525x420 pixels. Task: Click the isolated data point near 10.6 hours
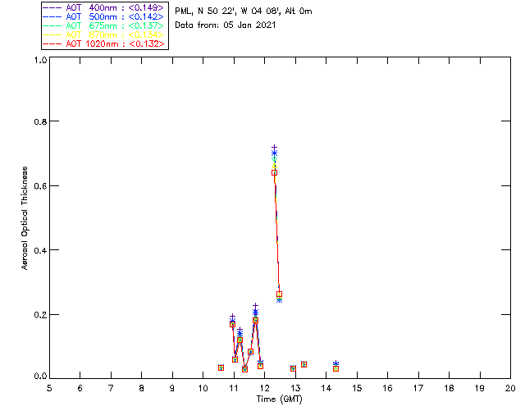[x=221, y=367]
